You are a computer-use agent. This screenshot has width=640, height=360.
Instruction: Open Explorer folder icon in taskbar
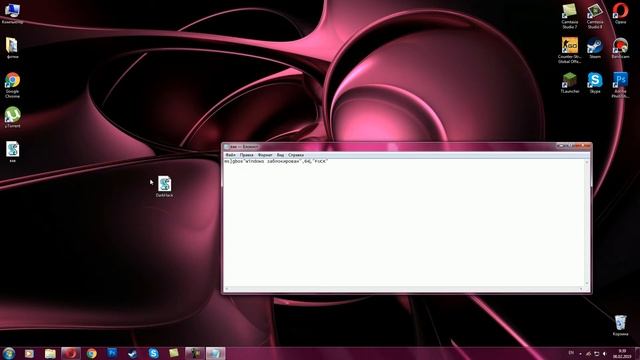click(50, 353)
